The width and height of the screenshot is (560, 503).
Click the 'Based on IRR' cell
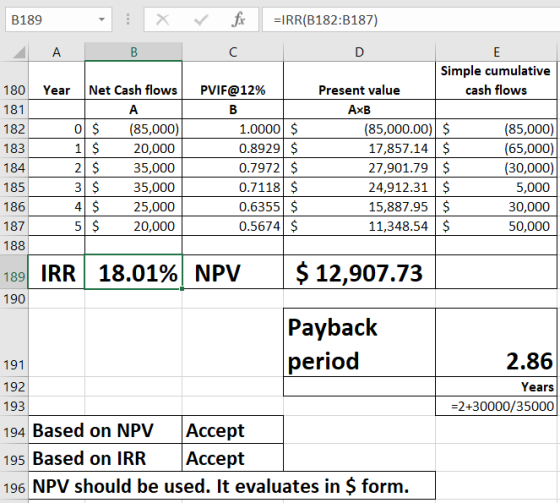105,458
